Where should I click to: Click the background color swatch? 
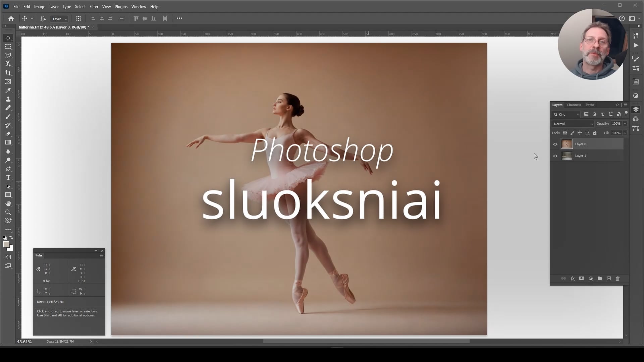coord(11,249)
